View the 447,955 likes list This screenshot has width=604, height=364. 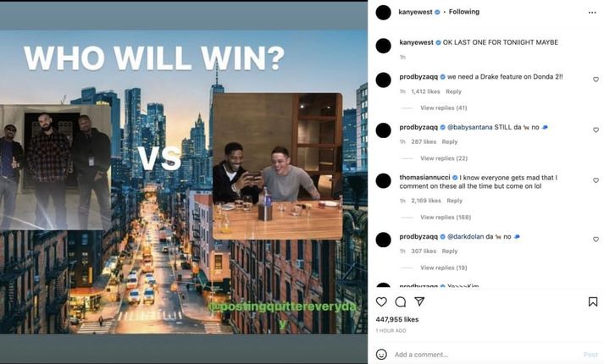(396, 319)
